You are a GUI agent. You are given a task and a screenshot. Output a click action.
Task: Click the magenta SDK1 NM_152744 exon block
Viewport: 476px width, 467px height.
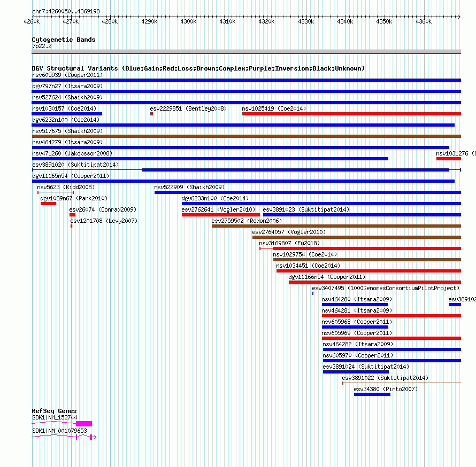pos(84,424)
